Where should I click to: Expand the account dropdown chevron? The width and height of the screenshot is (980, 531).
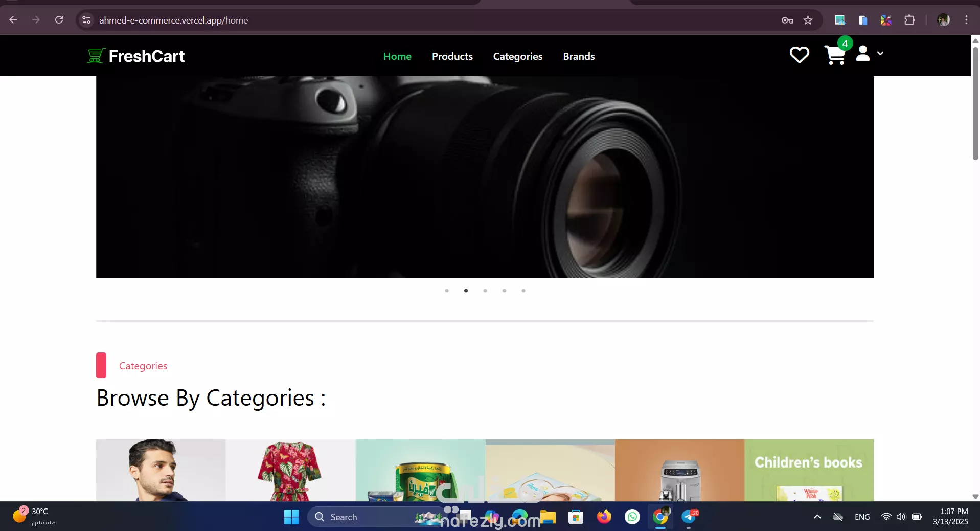click(x=880, y=53)
